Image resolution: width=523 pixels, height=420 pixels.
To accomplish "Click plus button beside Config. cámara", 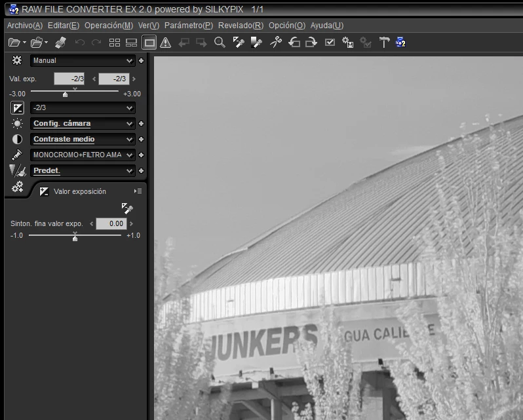I will [x=141, y=124].
